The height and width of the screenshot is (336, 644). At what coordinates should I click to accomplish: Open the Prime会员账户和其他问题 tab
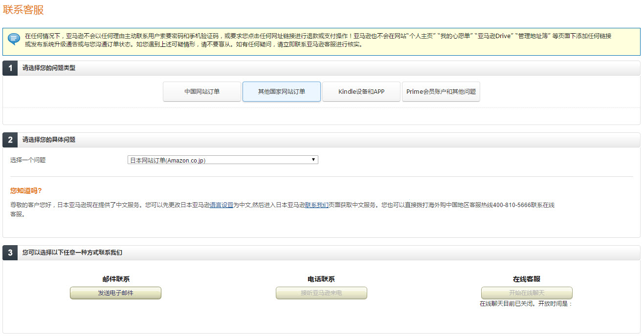(441, 91)
